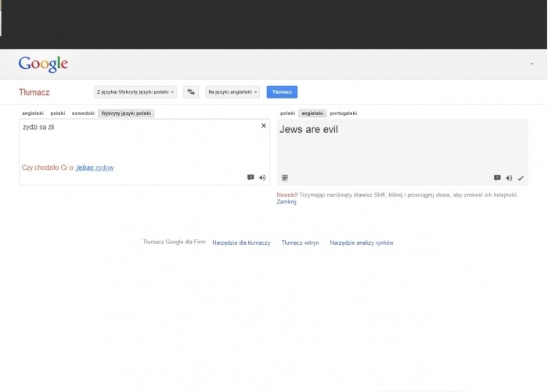Screen dimensions: 548x392
Task: Dismiss the tip via 'Zamknij' link
Action: pos(287,202)
